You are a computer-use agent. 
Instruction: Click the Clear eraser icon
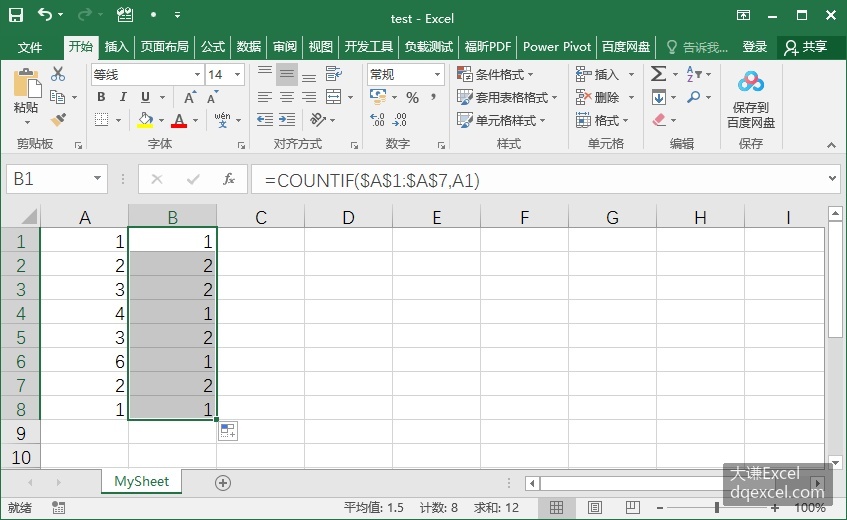(659, 120)
